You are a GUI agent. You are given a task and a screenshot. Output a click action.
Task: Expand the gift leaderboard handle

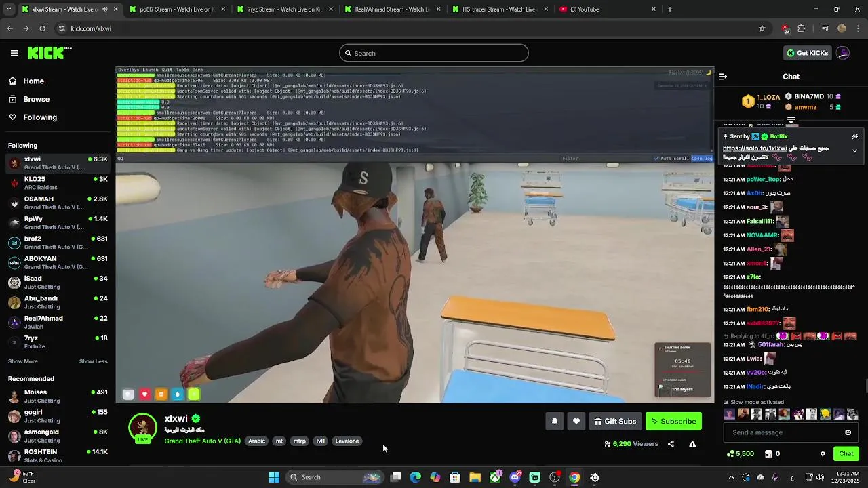point(791,121)
